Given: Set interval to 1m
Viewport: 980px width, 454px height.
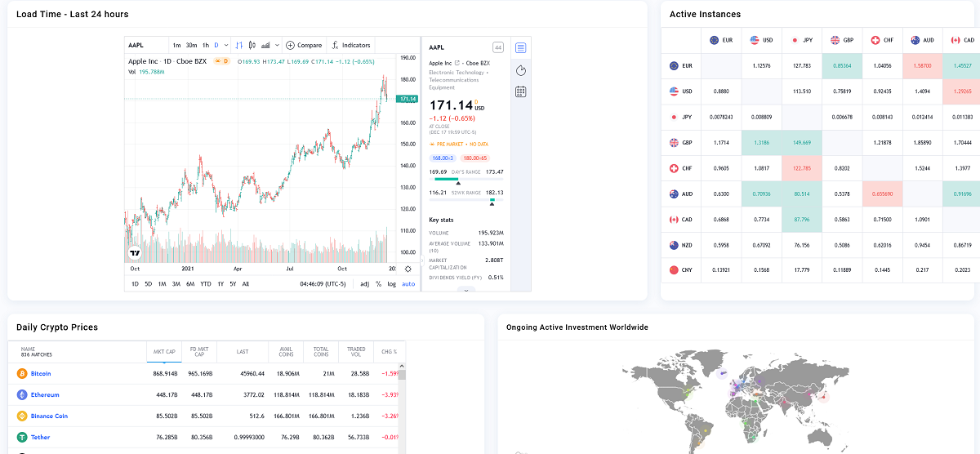Looking at the screenshot, I should coord(176,45).
